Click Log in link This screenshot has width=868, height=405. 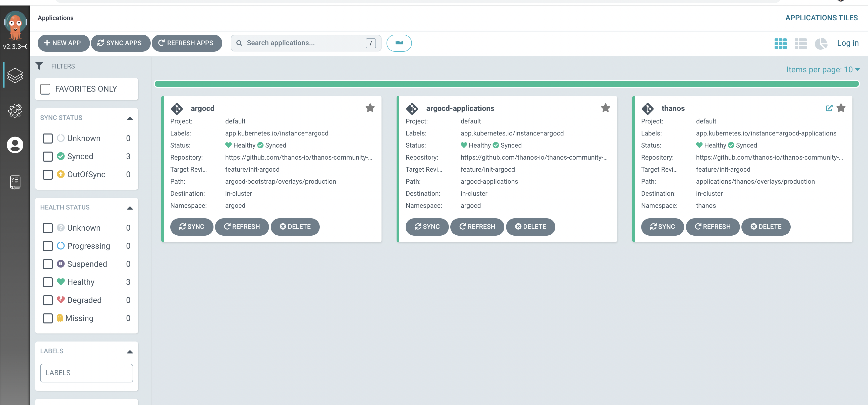pos(847,43)
